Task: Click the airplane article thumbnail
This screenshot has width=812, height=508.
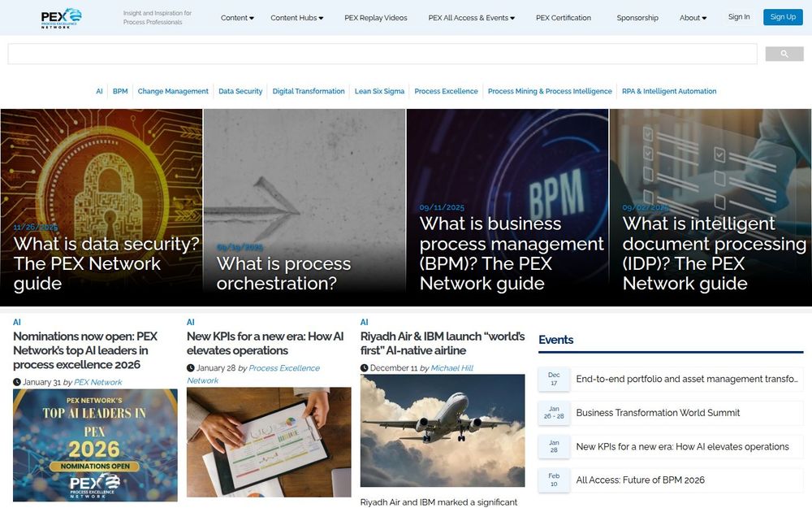Action: click(443, 431)
